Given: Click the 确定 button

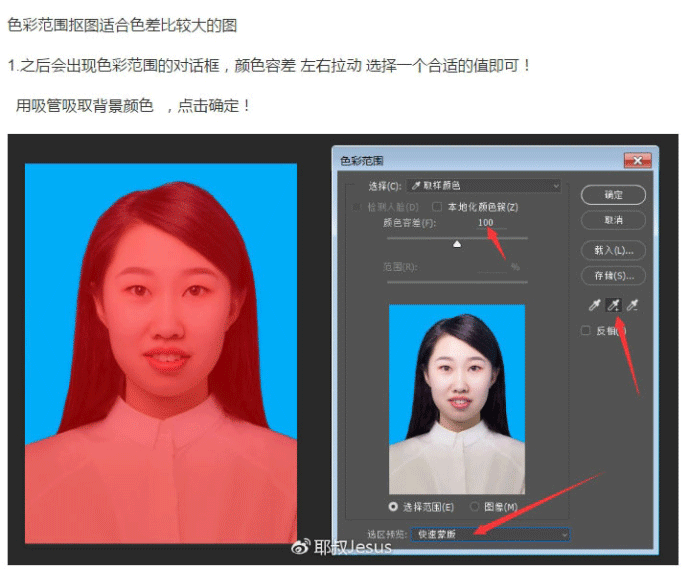Looking at the screenshot, I should pyautogui.click(x=613, y=195).
